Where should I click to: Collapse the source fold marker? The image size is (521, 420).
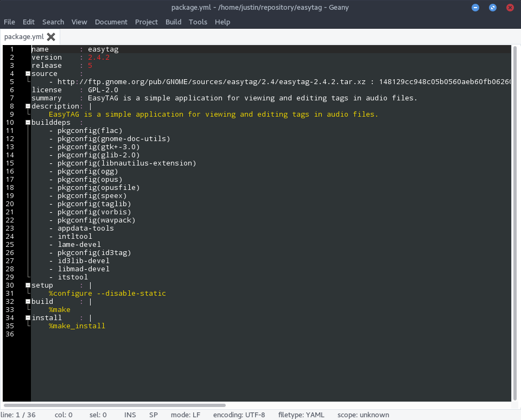pos(28,74)
